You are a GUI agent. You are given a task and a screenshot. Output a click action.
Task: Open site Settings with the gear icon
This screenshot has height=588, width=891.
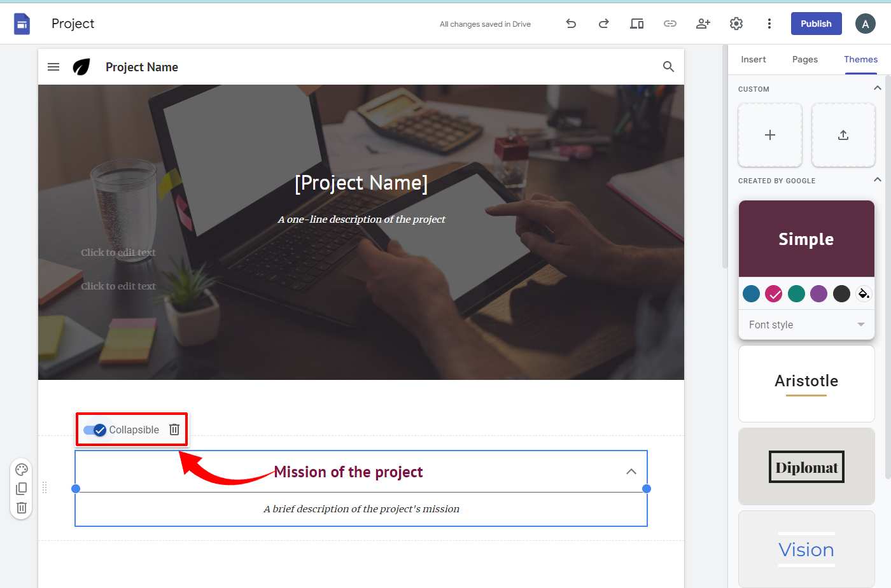pyautogui.click(x=736, y=24)
